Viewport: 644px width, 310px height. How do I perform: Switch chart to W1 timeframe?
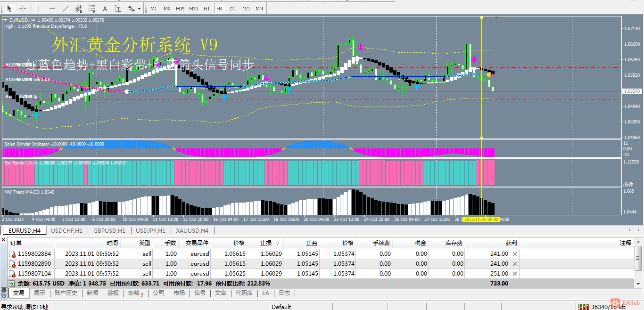click(246, 8)
